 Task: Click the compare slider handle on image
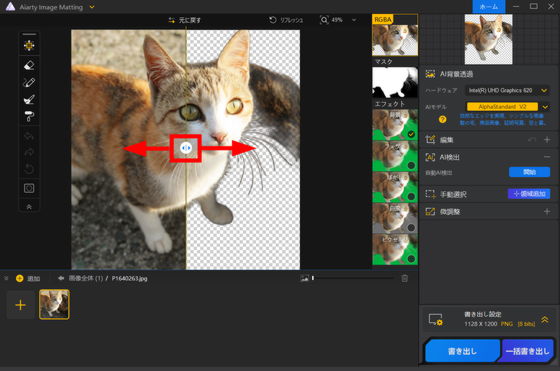(186, 148)
